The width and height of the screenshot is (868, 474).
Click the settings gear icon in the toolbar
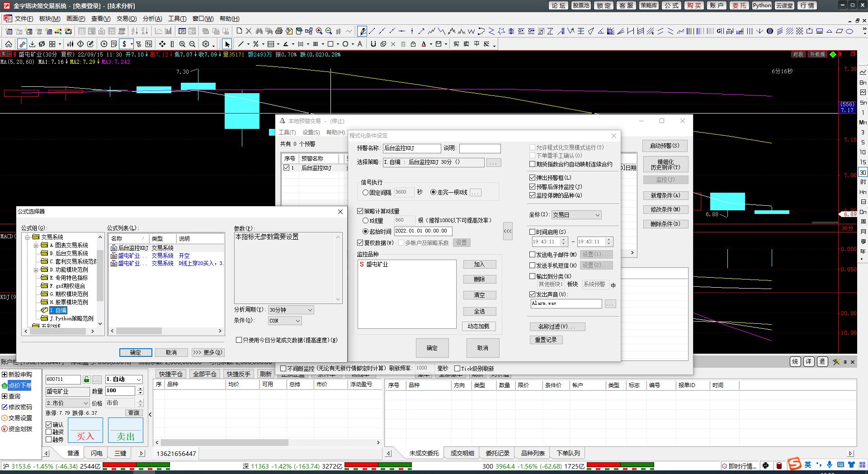(x=206, y=44)
